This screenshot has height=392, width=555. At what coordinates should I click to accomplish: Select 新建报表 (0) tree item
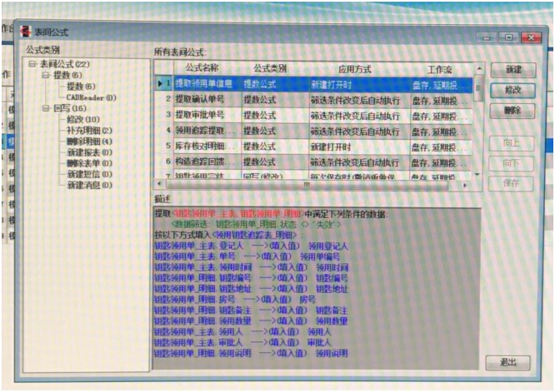pyautogui.click(x=89, y=152)
